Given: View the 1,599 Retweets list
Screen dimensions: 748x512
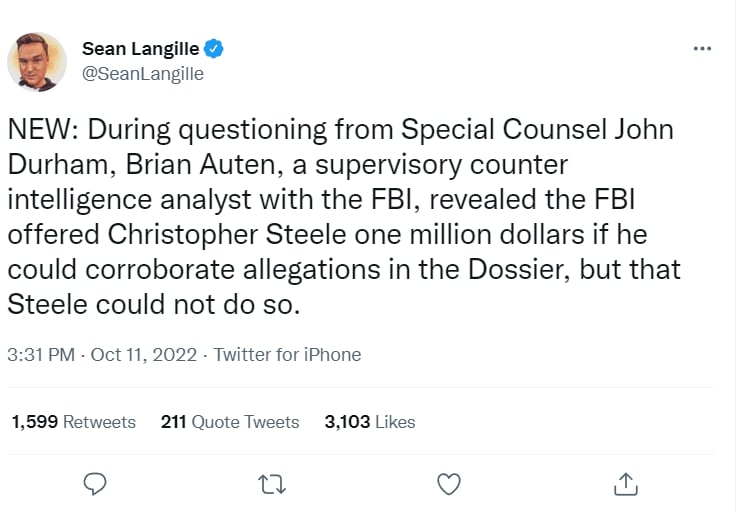Looking at the screenshot, I should point(73,422).
